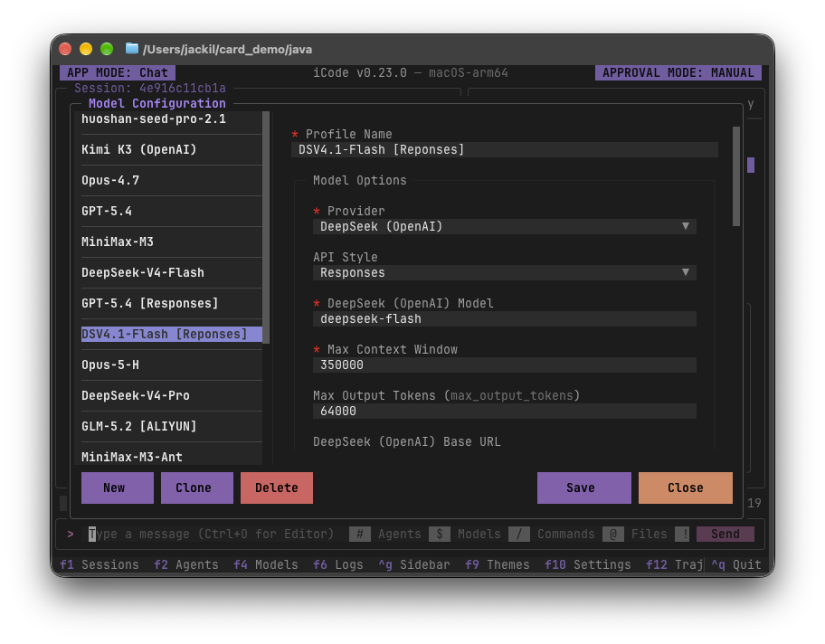
Task: Save the model configuration
Action: [584, 488]
